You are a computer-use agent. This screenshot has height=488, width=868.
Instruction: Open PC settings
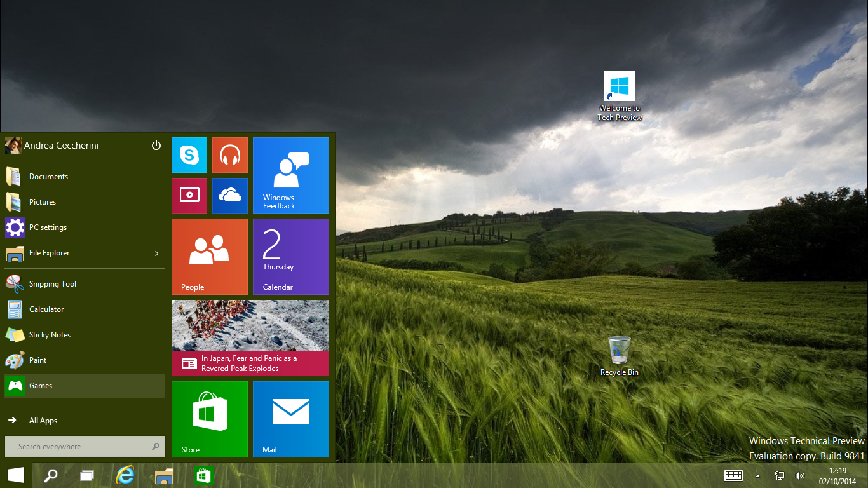(85, 227)
